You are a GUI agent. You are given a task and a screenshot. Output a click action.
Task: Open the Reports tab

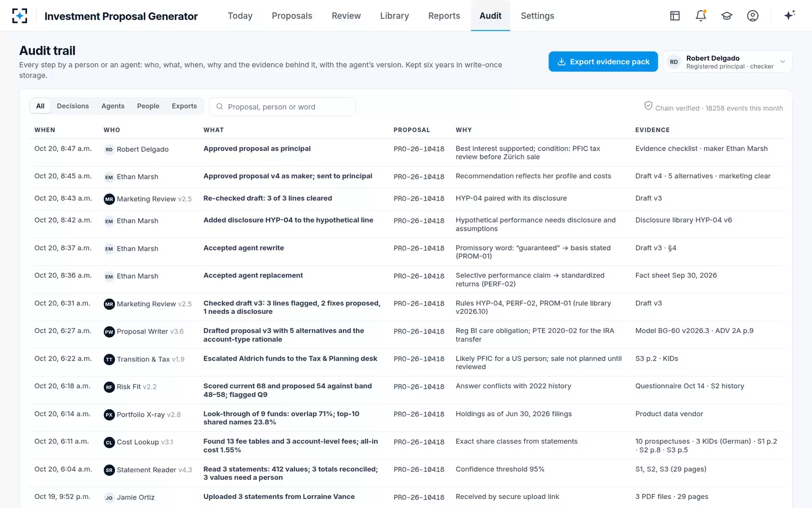[x=444, y=16]
